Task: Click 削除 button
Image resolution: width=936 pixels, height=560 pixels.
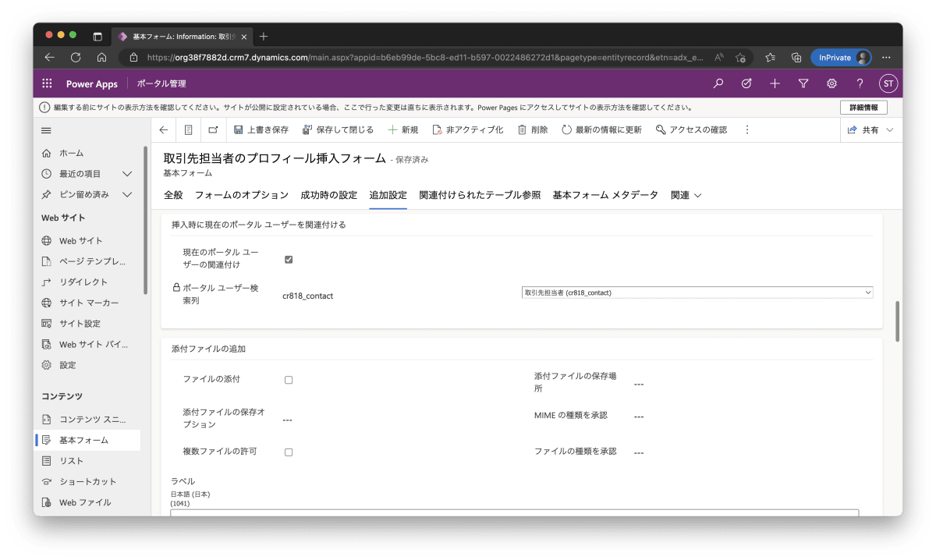Action: (533, 129)
